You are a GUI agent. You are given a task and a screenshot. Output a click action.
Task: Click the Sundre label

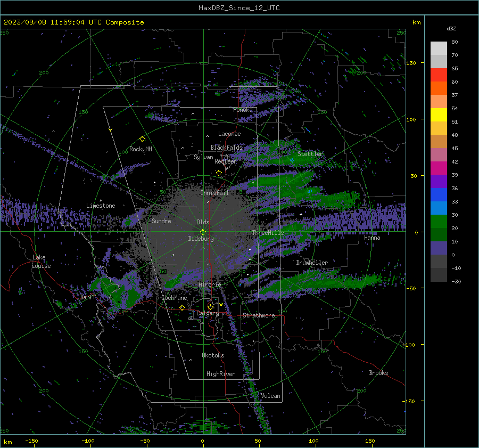pos(161,221)
